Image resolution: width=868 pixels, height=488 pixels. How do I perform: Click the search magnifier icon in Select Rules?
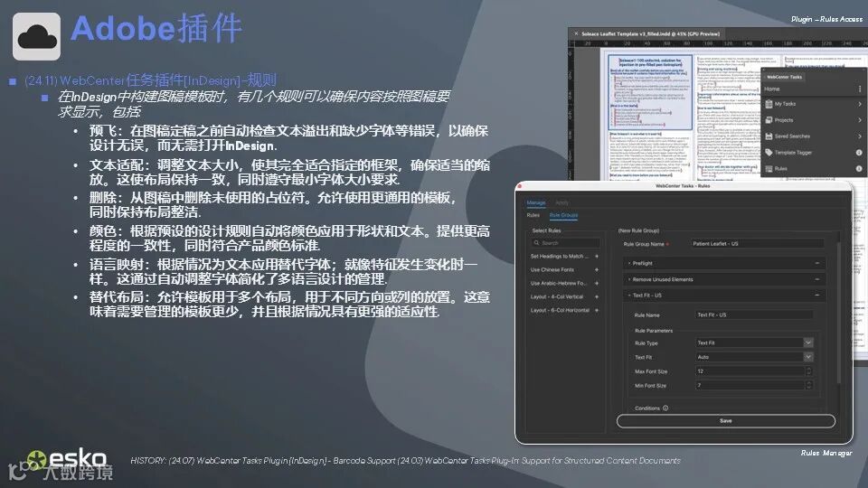pyautogui.click(x=536, y=243)
